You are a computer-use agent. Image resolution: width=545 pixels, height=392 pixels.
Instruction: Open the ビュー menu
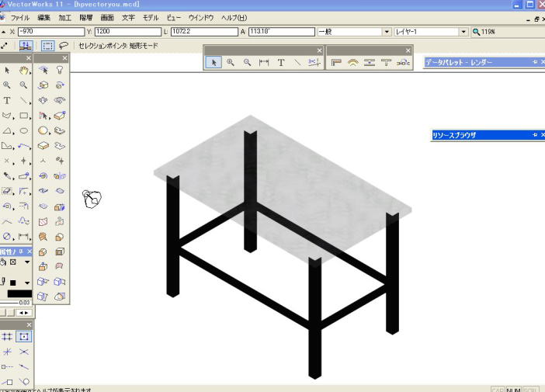point(173,18)
